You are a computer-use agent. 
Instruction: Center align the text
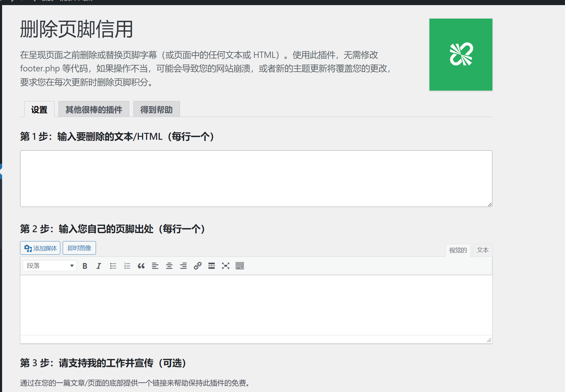[169, 266]
